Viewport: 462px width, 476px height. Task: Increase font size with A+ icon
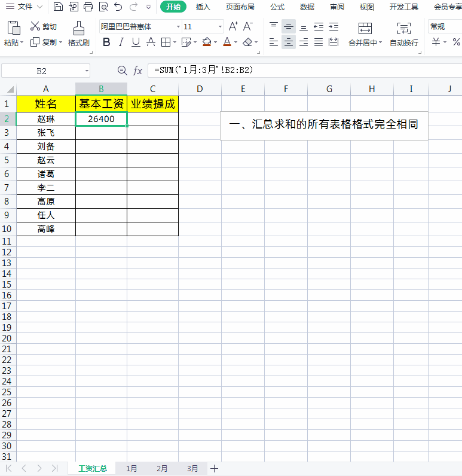coord(233,26)
